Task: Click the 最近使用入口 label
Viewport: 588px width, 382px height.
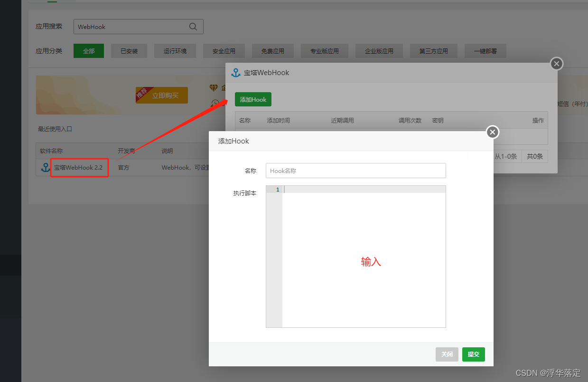Action: pos(55,129)
